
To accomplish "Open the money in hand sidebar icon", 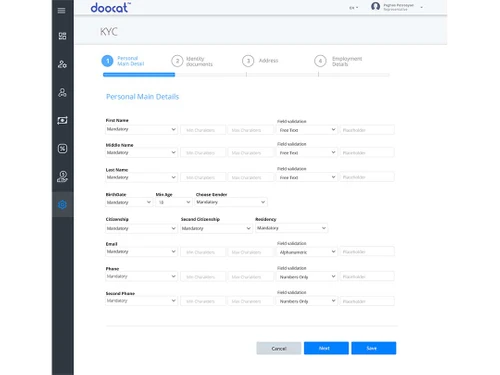I will 62,177.
